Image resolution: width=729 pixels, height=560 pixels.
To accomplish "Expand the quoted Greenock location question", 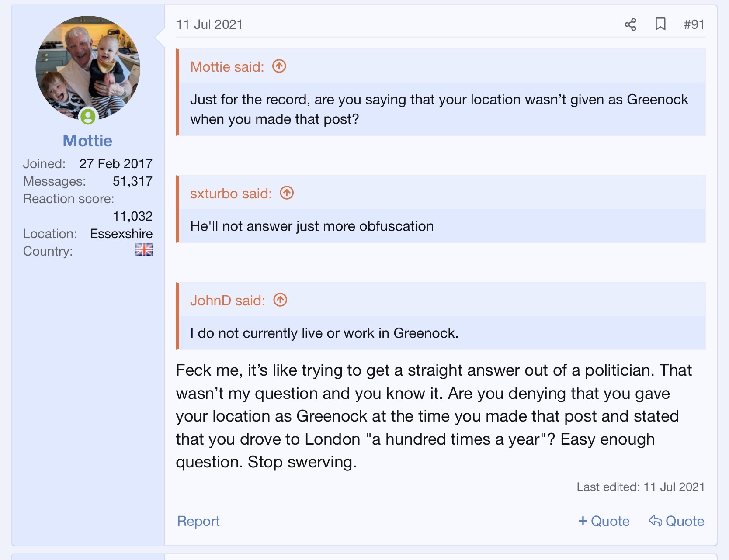I will 439,109.
